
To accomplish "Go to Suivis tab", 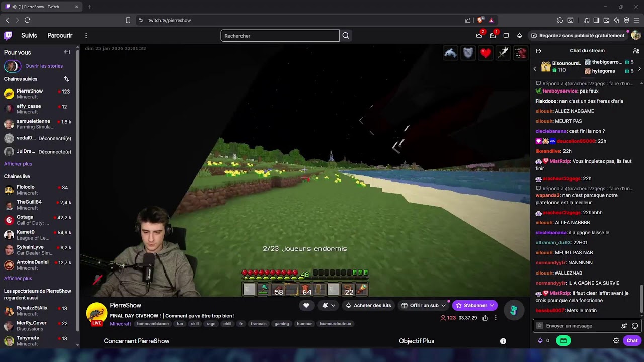I will [x=29, y=36].
